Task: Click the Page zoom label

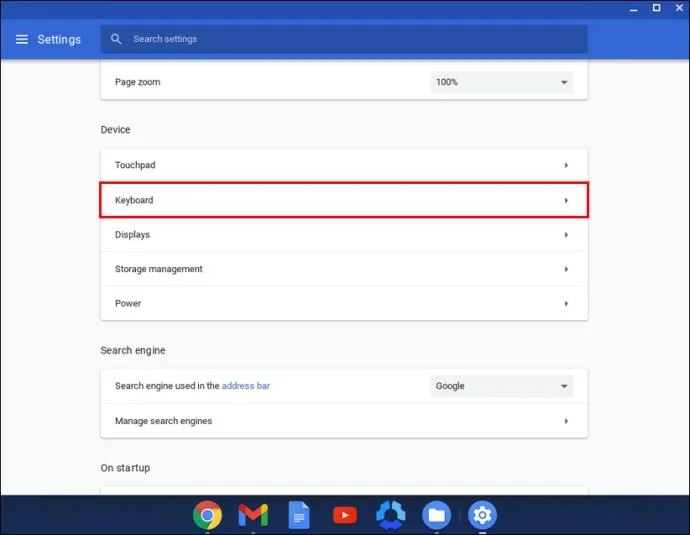Action: (138, 82)
